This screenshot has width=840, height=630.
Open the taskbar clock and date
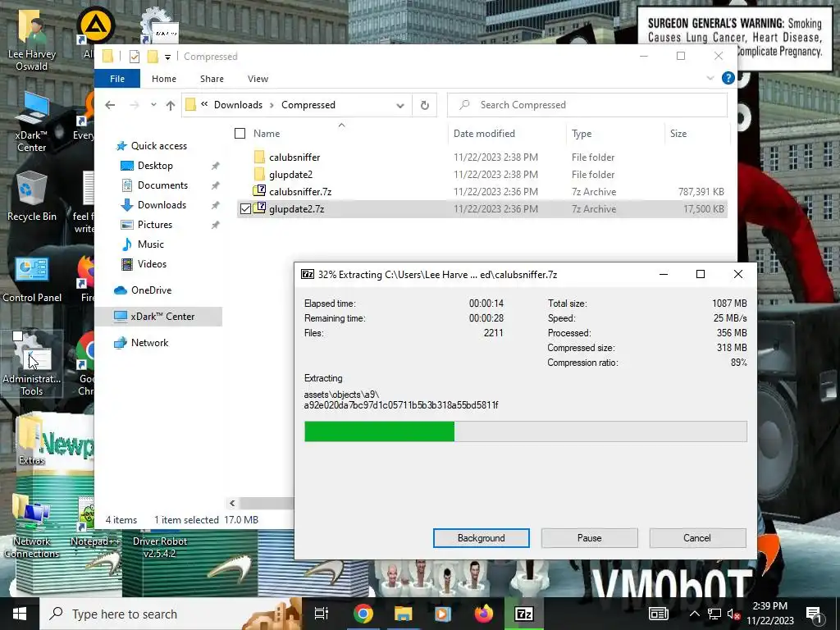pos(769,614)
